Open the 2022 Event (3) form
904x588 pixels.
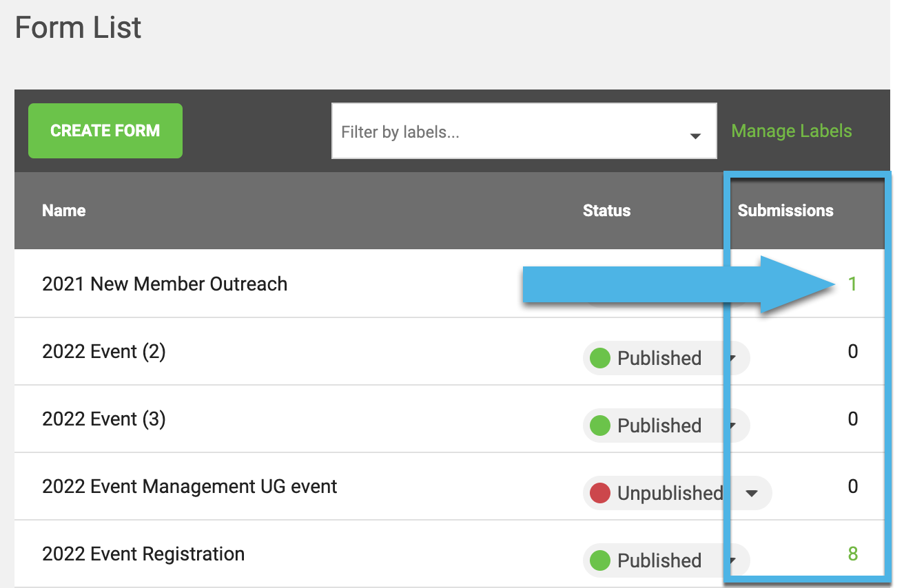[x=104, y=419]
